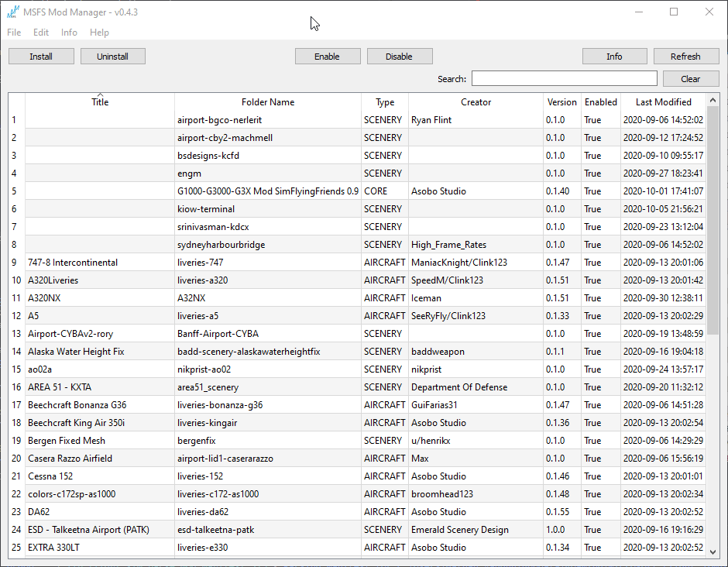Clear the search field with Clear button
Screen dimensions: 728x567
[x=690, y=78]
